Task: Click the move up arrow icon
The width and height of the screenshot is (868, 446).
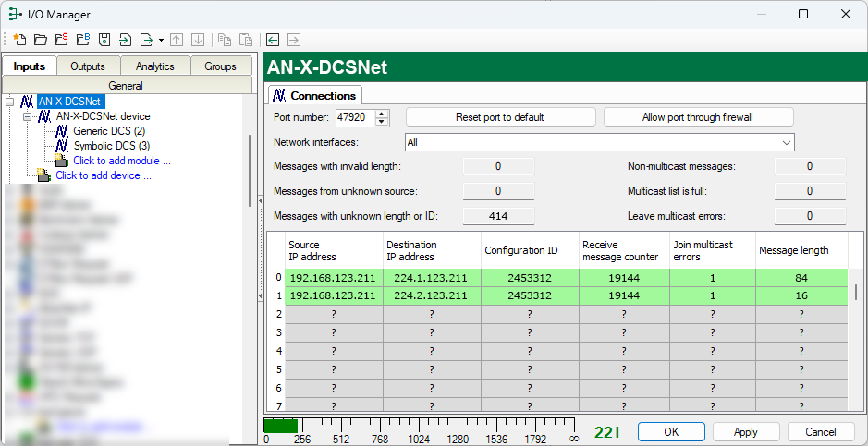Action: click(177, 40)
